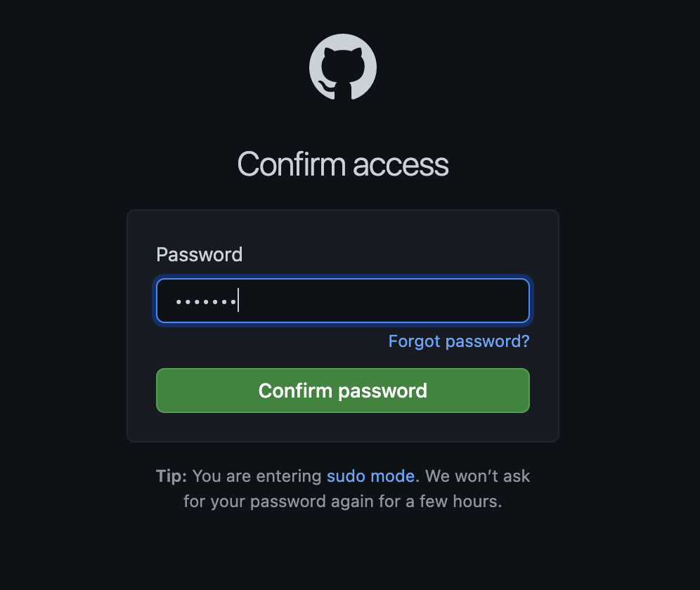Click the word "access" in the heading

tap(401, 164)
